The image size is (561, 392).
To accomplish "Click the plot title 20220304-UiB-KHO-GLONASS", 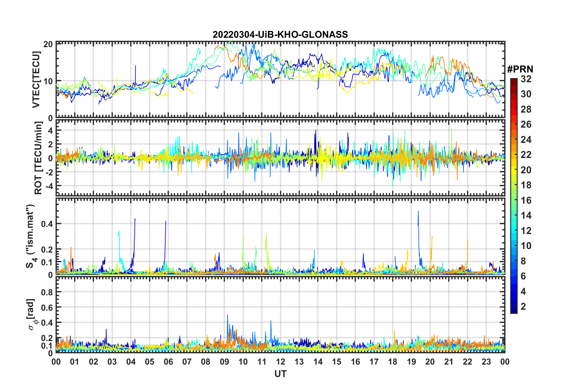I will [280, 35].
